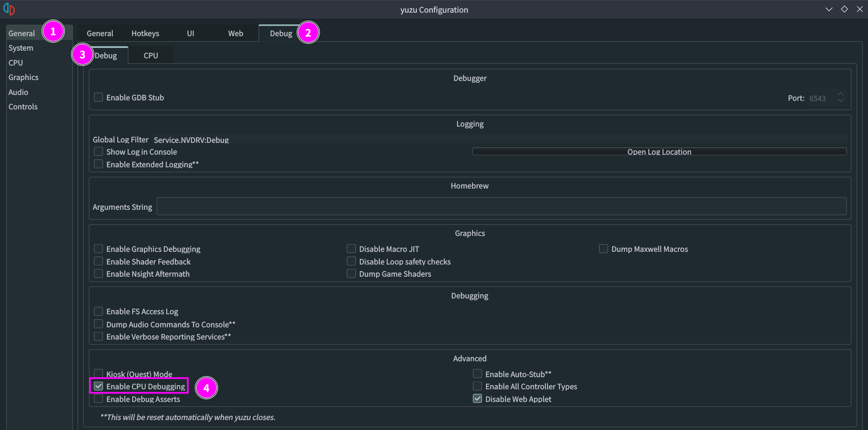Switch to the Web tab
Screen dimensions: 868x430
coord(235,33)
